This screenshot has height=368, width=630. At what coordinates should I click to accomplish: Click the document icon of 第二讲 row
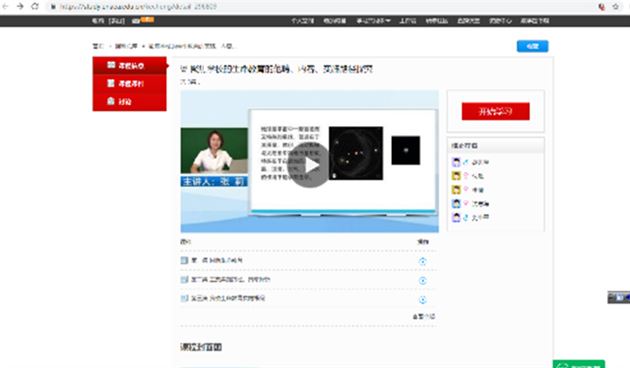[184, 280]
